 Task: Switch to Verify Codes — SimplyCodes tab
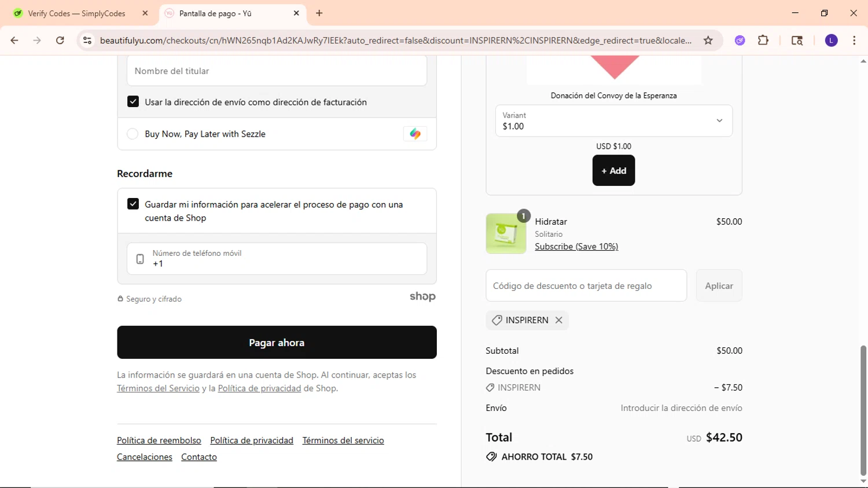coord(76,13)
